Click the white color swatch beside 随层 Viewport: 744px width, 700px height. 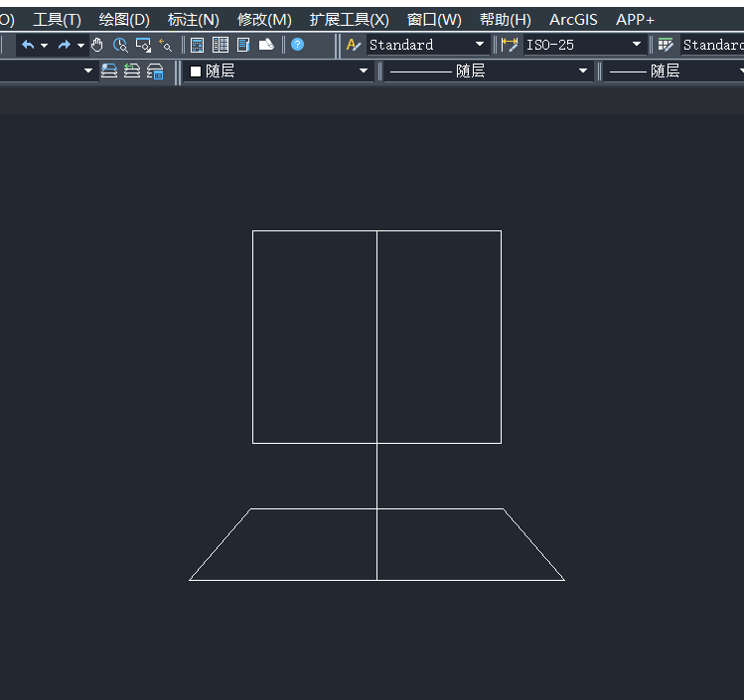tap(196, 71)
